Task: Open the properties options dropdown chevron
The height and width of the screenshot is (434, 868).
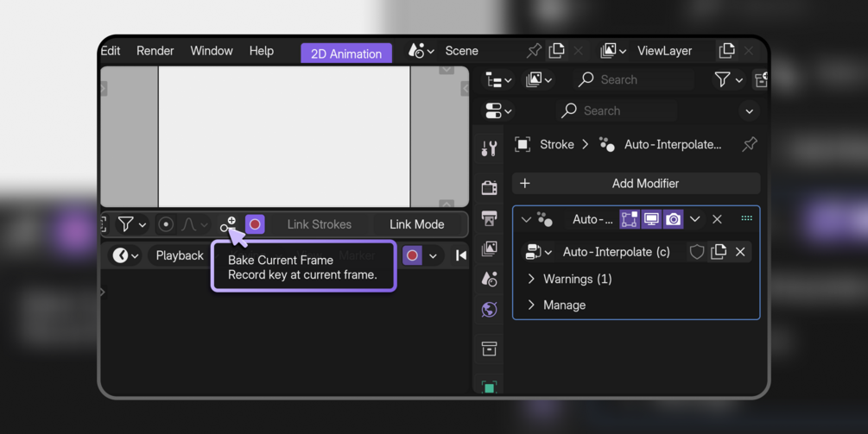Action: coord(749,111)
